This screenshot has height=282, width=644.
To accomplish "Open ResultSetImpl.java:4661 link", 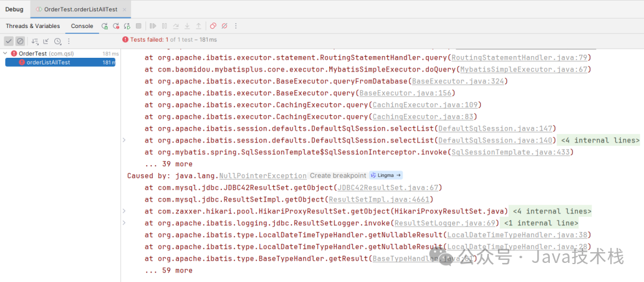I will click(379, 200).
